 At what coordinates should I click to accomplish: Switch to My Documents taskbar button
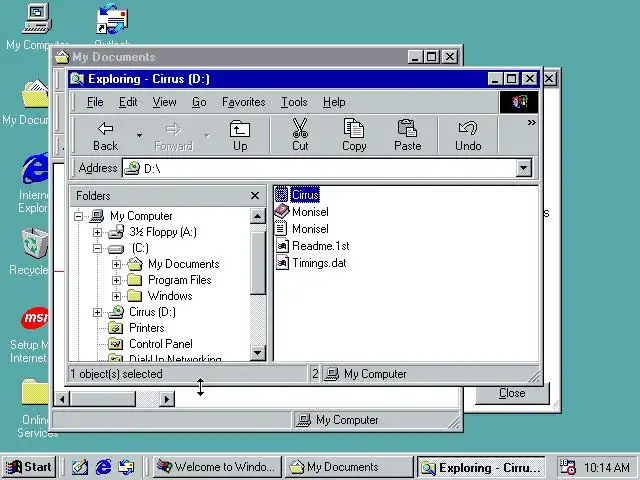[348, 467]
